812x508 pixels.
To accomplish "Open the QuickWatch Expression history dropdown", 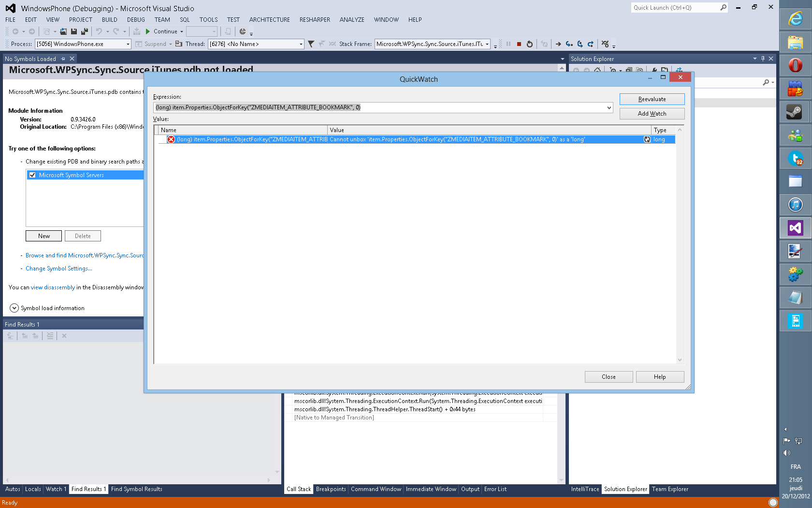I will [609, 107].
